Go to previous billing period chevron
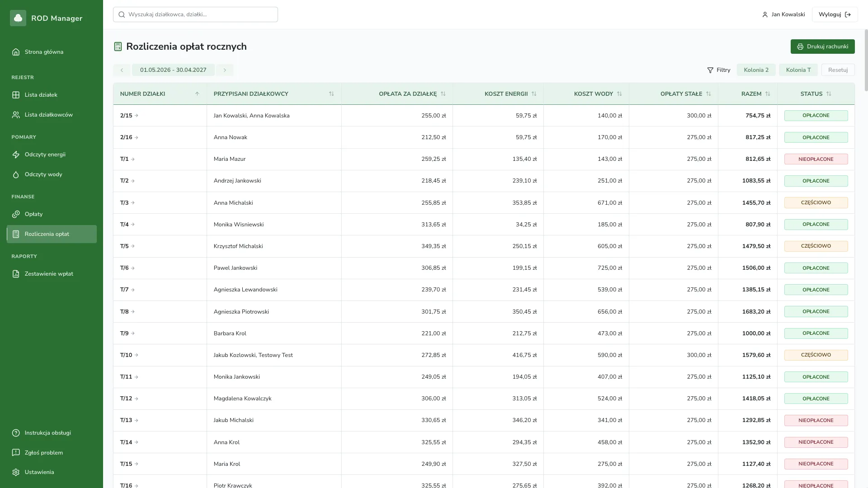Screen dimensions: 868x488 pyautogui.click(x=122, y=70)
